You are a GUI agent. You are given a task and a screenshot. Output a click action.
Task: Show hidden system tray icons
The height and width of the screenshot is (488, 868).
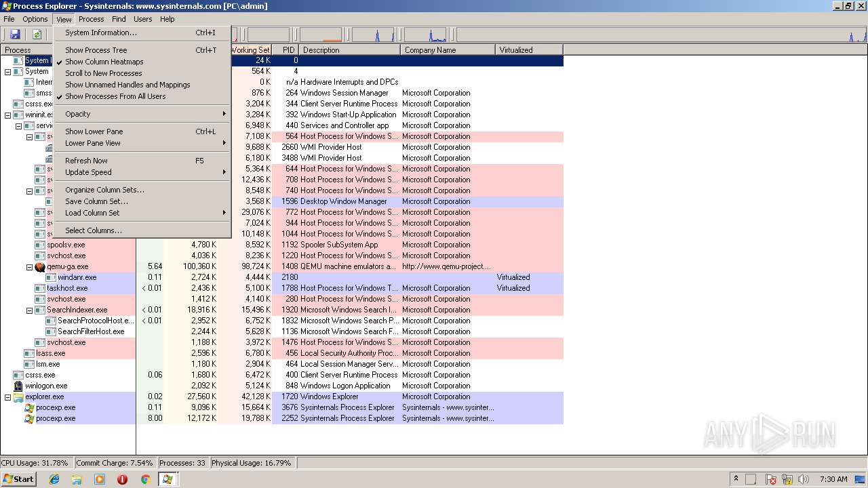pyautogui.click(x=736, y=479)
